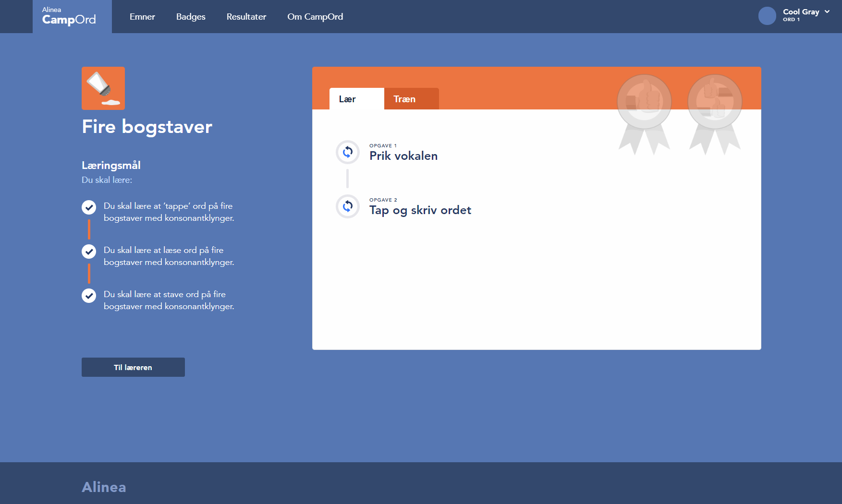
Task: Click the Alinea footer logo
Action: [104, 487]
